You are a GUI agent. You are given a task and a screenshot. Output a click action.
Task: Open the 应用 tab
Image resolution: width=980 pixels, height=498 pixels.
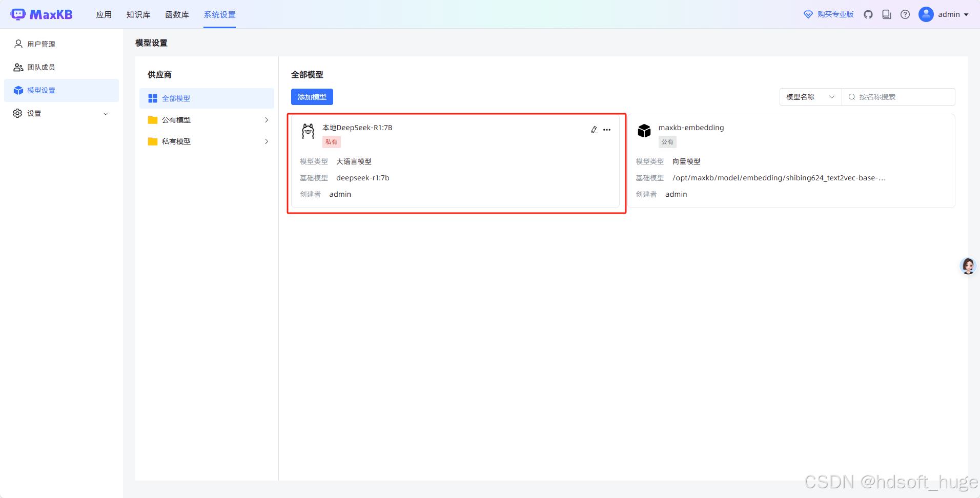(104, 14)
